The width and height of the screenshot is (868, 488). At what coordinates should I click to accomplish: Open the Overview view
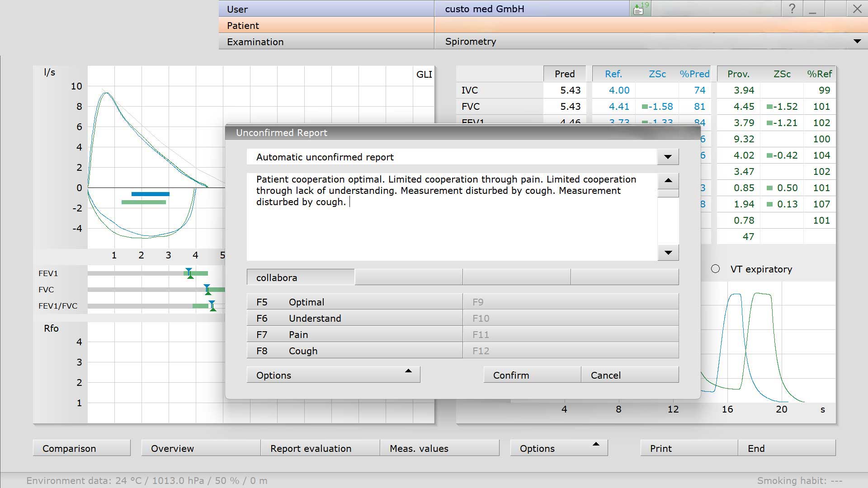201,448
